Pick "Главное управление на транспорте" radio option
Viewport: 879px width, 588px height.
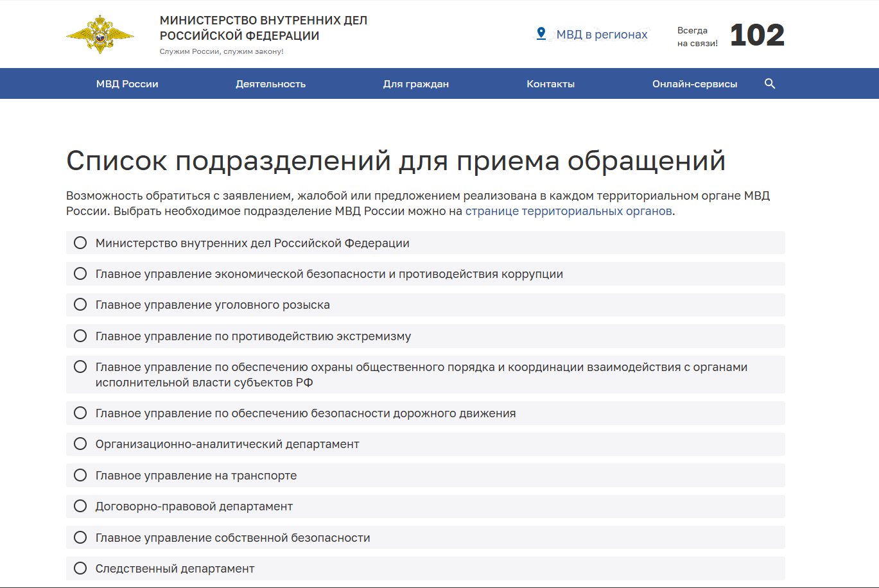click(x=80, y=475)
